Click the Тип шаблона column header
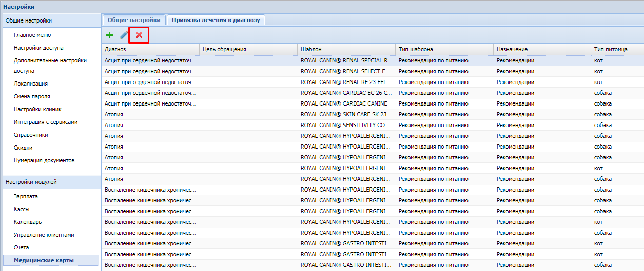The height and width of the screenshot is (271, 644). click(443, 49)
